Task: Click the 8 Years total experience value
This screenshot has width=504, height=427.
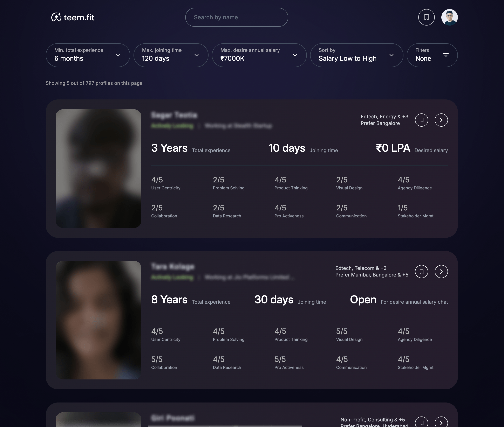Action: (169, 299)
